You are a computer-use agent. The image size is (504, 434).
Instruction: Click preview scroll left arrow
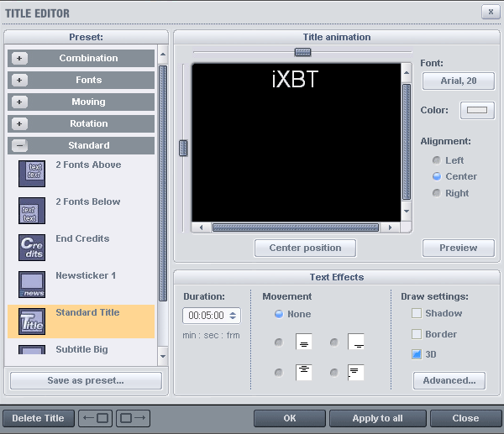pos(202,227)
